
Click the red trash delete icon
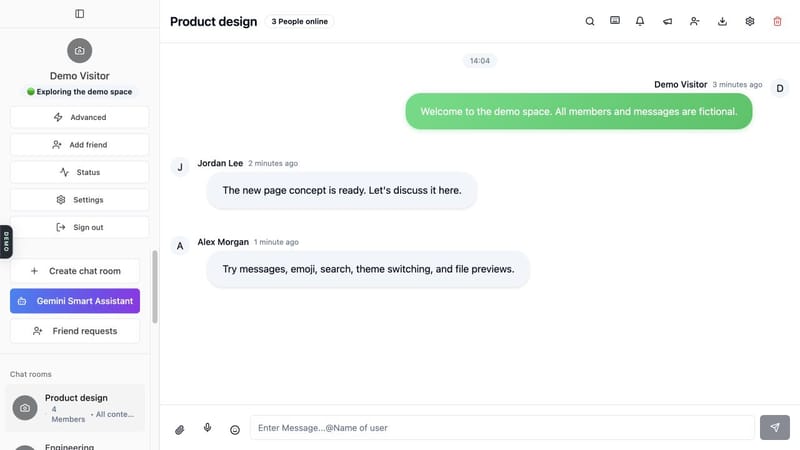[778, 21]
